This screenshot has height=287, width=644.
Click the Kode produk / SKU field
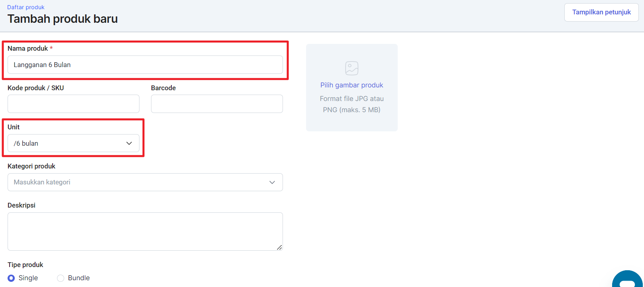(x=73, y=104)
